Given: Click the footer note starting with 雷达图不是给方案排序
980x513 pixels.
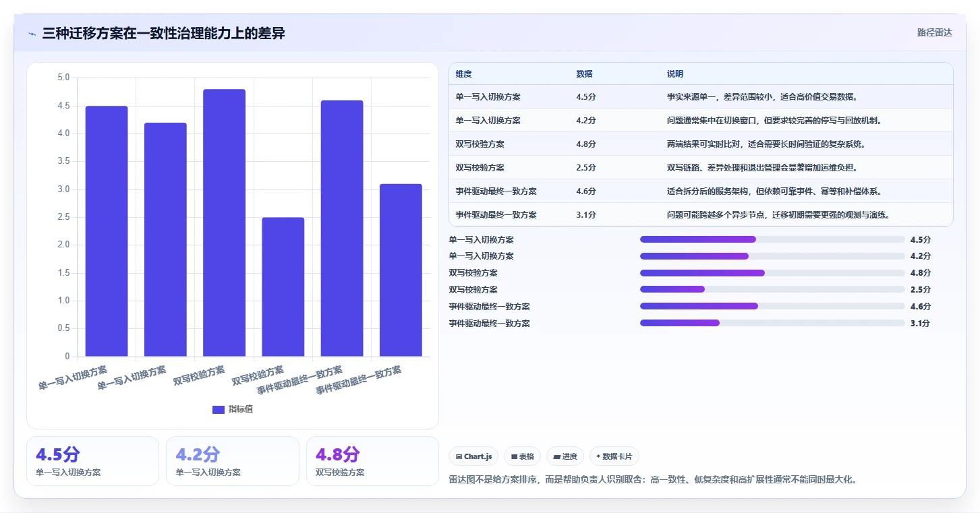Looking at the screenshot, I should pyautogui.click(x=653, y=480).
